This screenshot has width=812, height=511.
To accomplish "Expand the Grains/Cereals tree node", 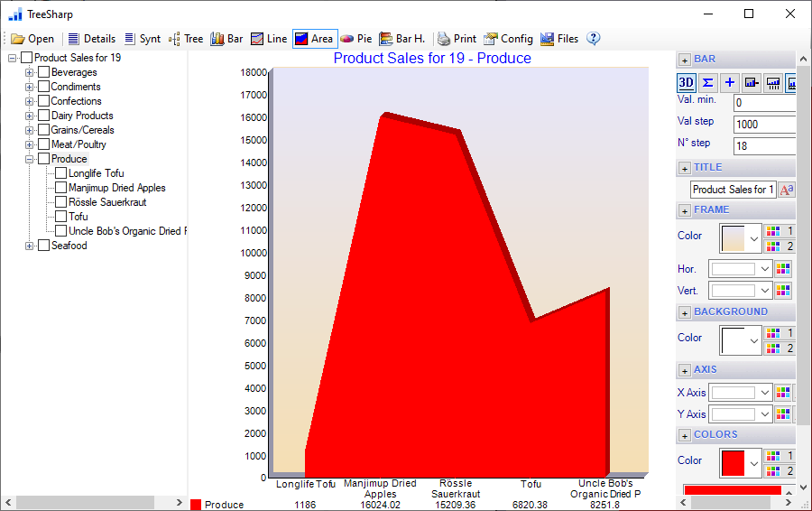I will pyautogui.click(x=29, y=131).
